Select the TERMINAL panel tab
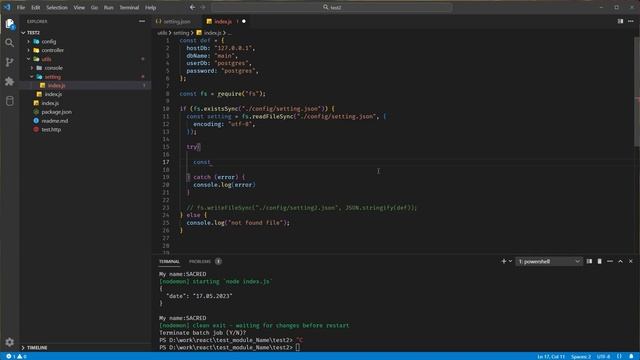The width and height of the screenshot is (640, 360). point(169,261)
